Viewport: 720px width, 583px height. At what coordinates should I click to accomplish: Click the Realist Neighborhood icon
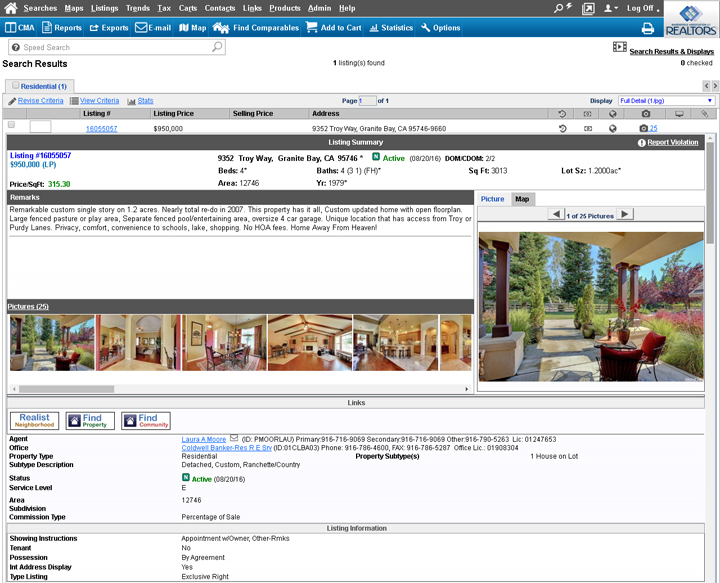[34, 421]
